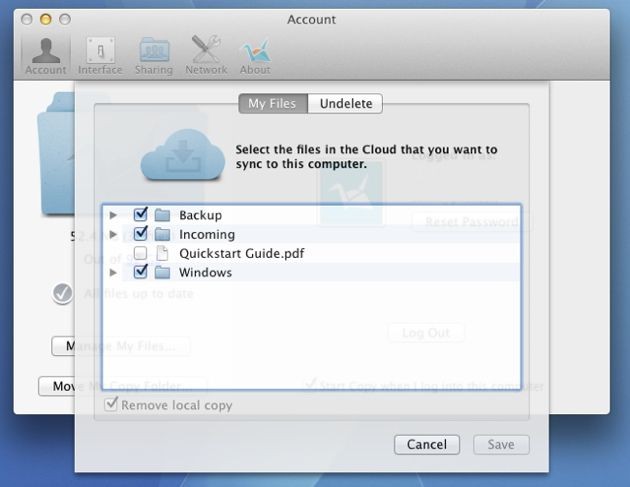Click the Quickstart Guide.pdf file icon

click(162, 253)
